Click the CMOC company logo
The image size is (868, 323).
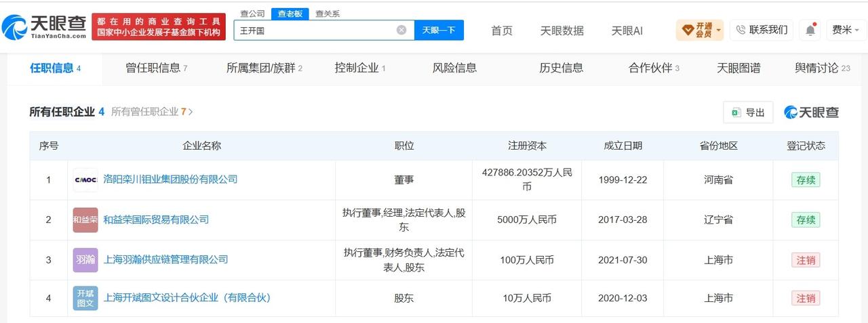pos(85,180)
